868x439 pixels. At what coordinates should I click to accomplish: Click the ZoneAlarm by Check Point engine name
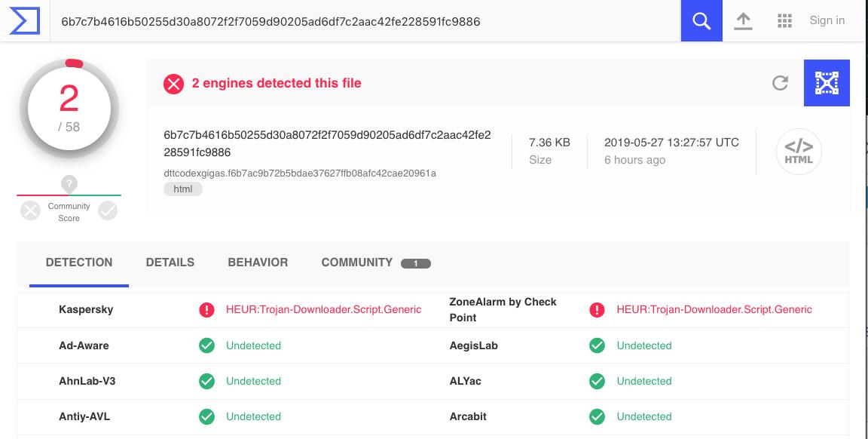(503, 309)
